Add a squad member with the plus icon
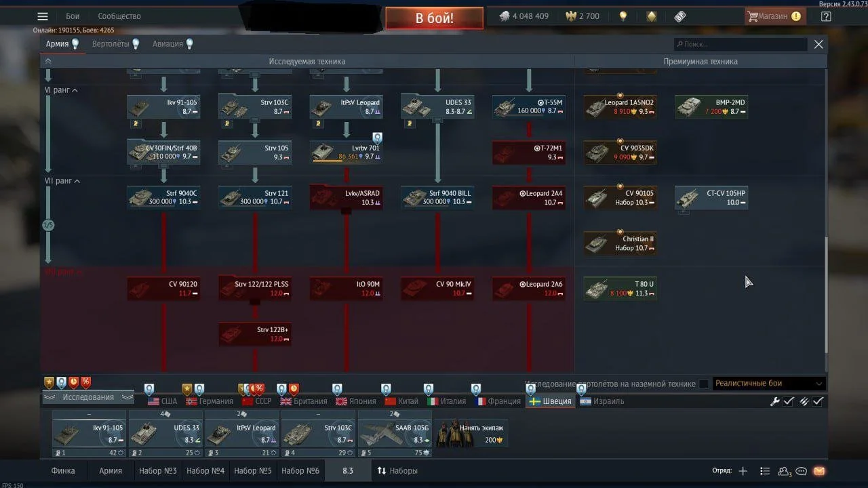Image resolution: width=868 pixels, height=488 pixels. point(743,471)
